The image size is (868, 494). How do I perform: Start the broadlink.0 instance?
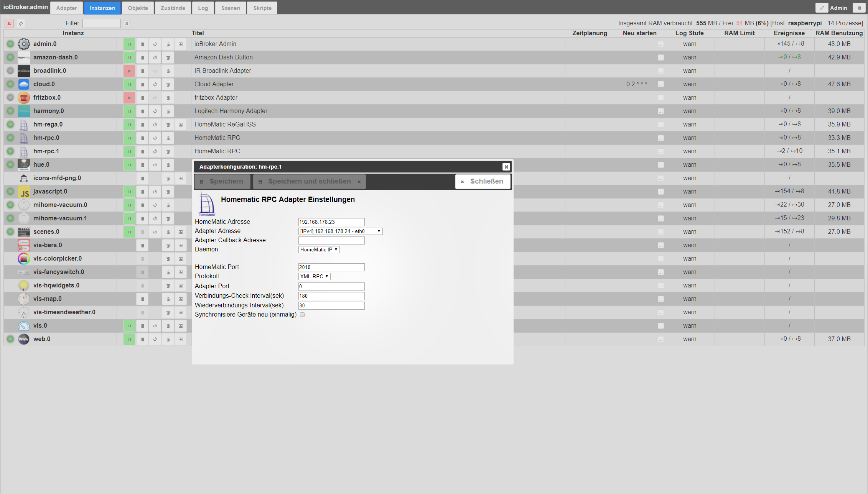point(129,71)
